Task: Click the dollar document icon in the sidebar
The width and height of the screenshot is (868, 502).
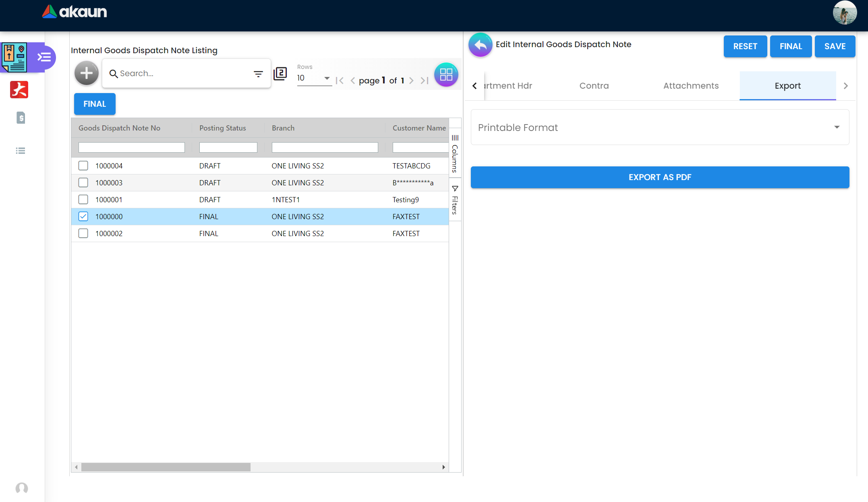Action: click(x=21, y=118)
